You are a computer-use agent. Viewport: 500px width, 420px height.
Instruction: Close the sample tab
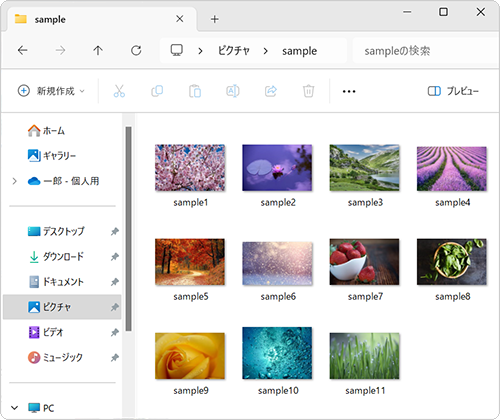pos(180,19)
